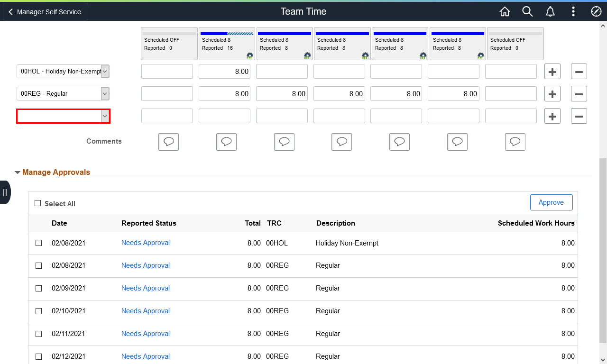This screenshot has height=364, width=607.
Task: Check the 02/12/2021 row checkbox
Action: [39, 357]
